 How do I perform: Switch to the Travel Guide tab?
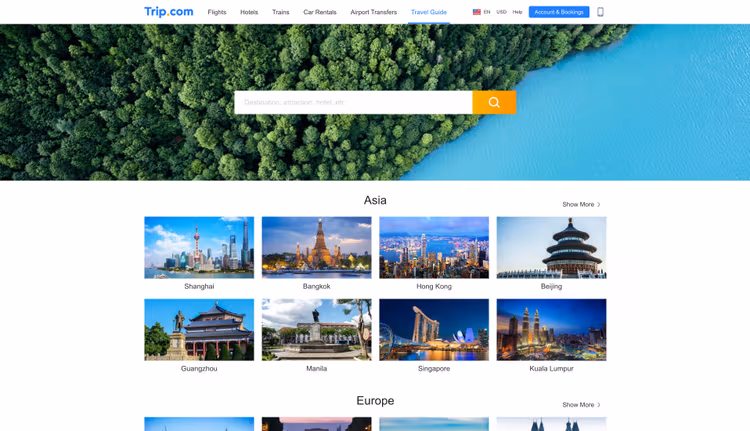pyautogui.click(x=429, y=12)
